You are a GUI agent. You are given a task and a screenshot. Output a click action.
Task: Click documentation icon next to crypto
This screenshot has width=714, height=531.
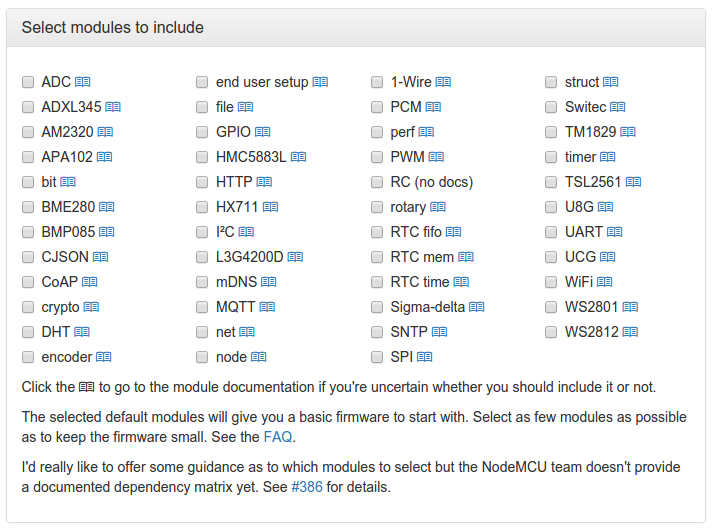point(91,307)
